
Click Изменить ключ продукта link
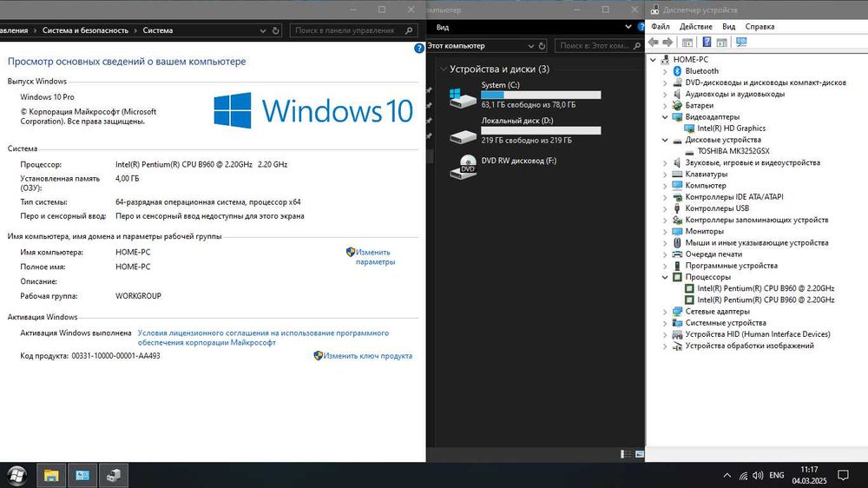pos(367,356)
